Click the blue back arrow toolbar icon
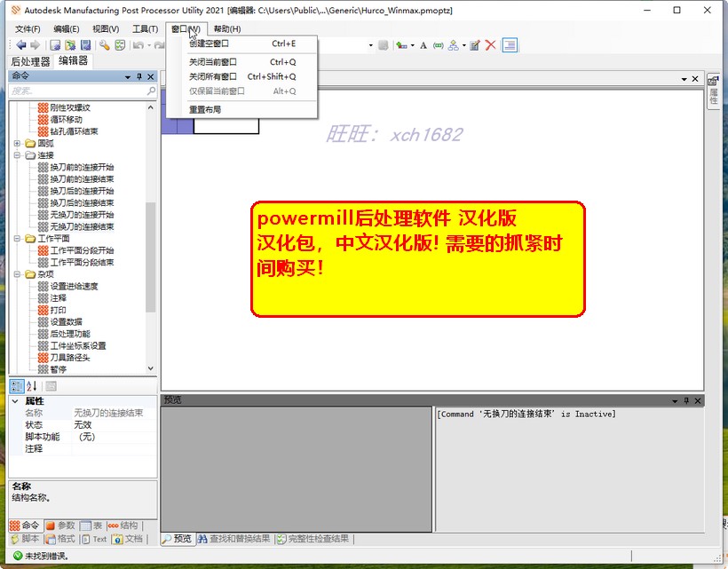 coord(21,45)
